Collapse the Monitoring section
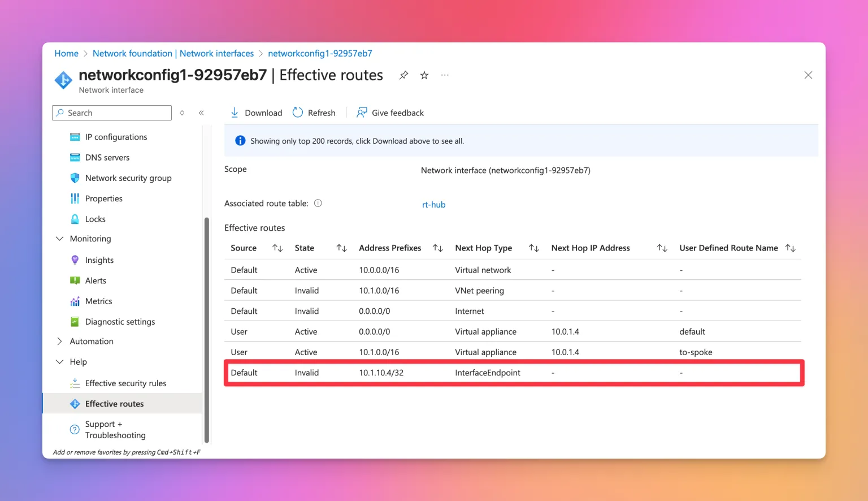This screenshot has width=868, height=501. click(60, 239)
